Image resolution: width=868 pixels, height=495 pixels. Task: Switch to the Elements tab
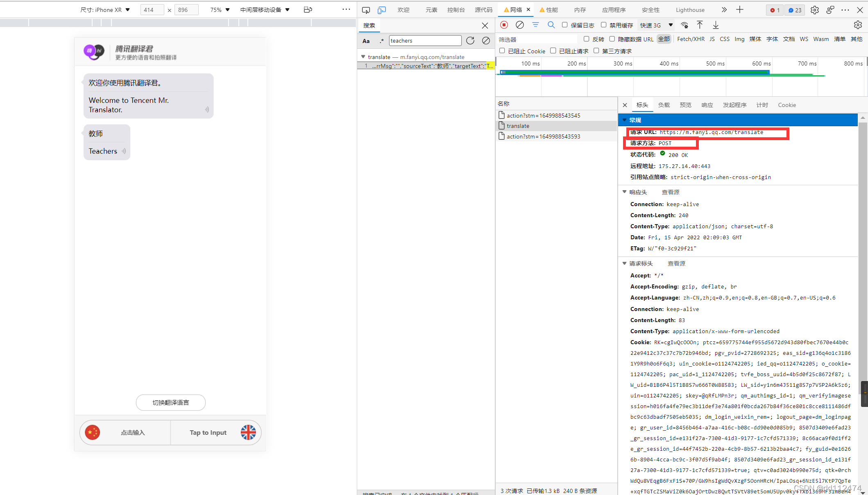[431, 10]
